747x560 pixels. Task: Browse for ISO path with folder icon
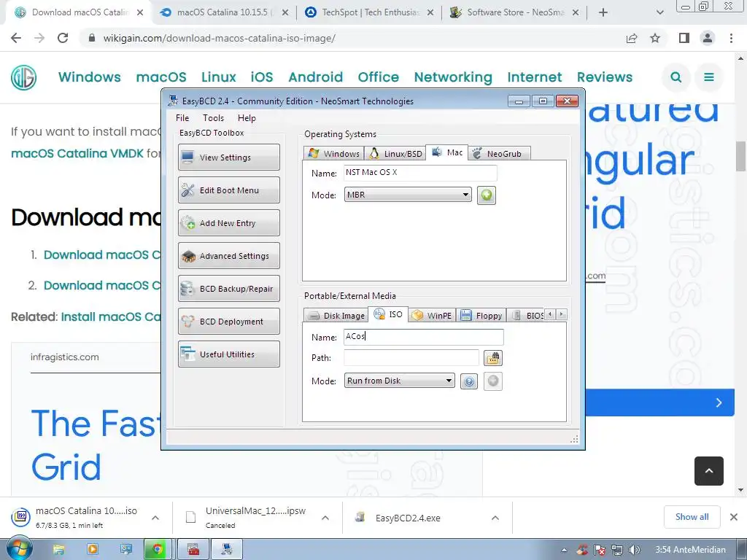pos(492,358)
